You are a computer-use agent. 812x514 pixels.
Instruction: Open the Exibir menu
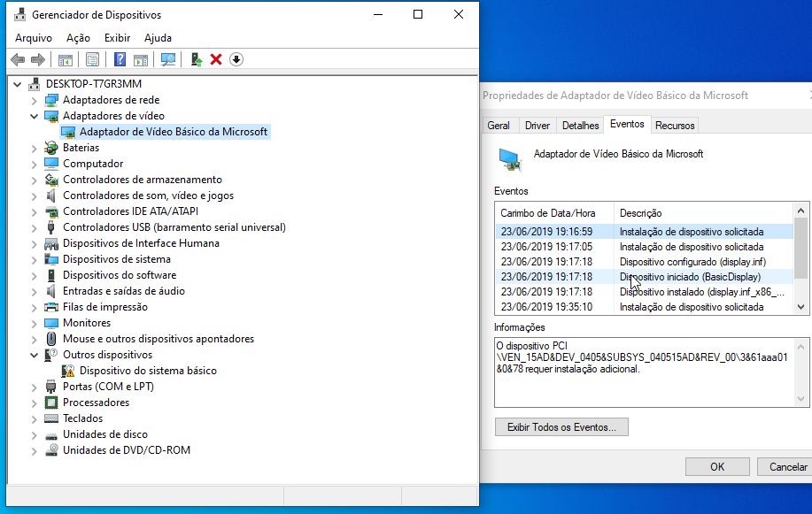point(117,38)
